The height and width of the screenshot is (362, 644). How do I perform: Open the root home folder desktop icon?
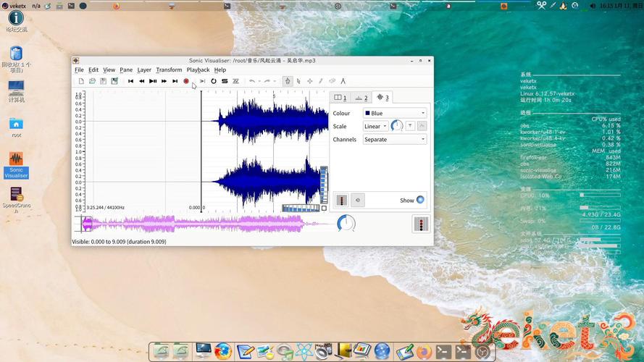pyautogui.click(x=16, y=127)
